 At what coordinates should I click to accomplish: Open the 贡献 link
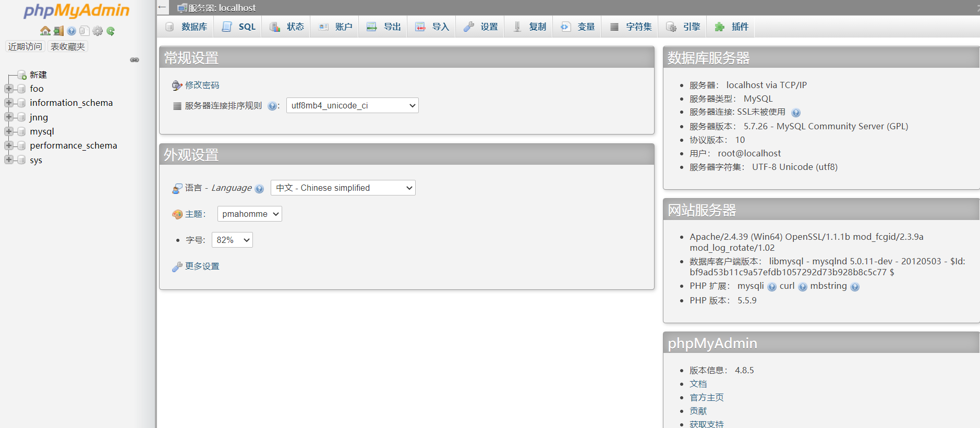698,411
